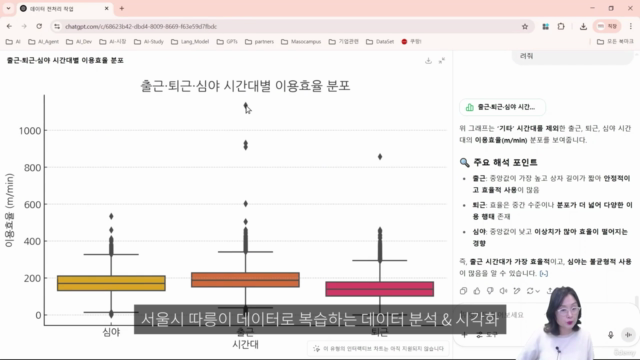Go back to the previous page
640x360 pixels.
9,26
